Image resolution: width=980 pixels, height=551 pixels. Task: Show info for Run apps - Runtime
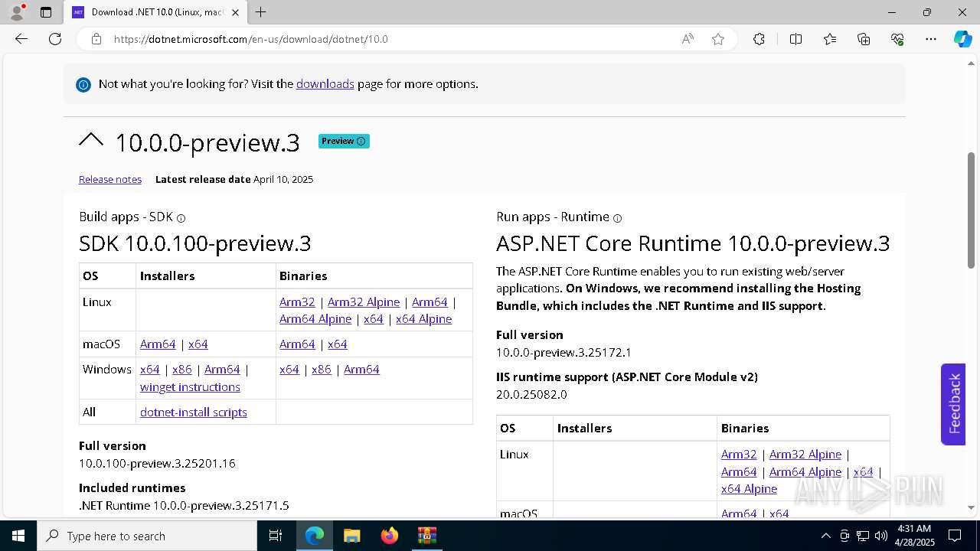click(617, 218)
